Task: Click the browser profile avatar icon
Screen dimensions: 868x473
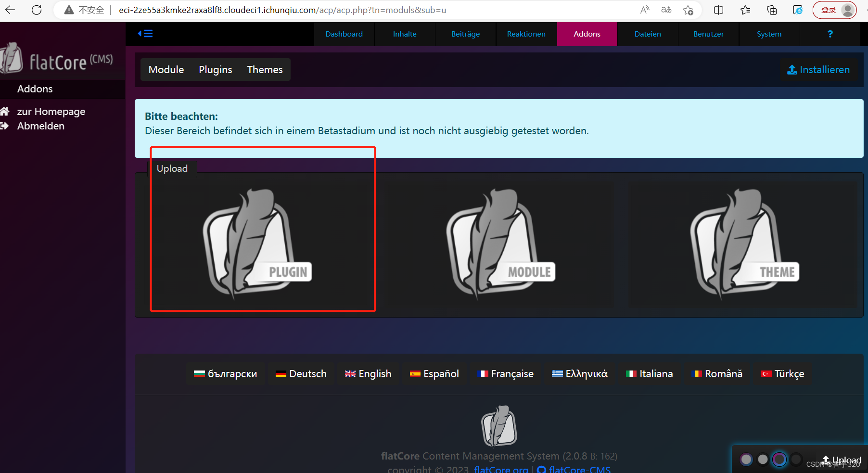Action: (848, 10)
